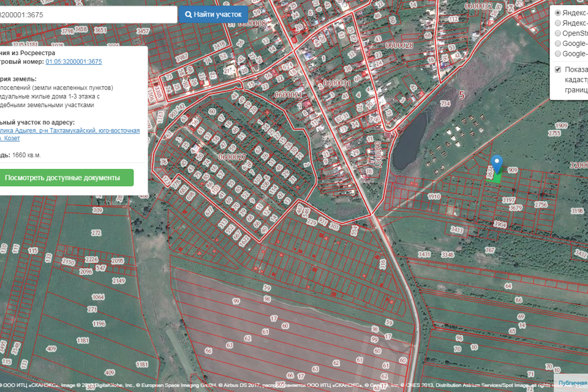Select the already-checked first Яндекс map layer
The width and height of the screenshot is (588, 392).
coord(558,13)
